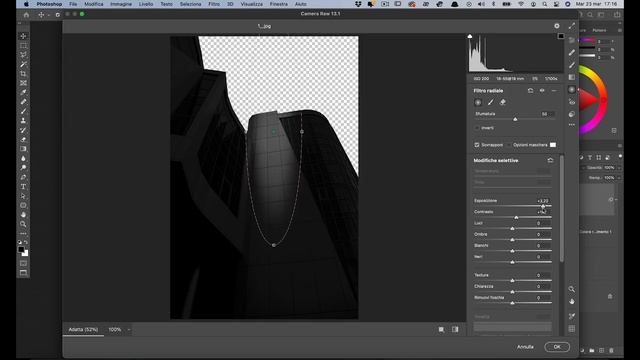
Task: Open Modifiche selettive preset menu
Action: (x=550, y=160)
